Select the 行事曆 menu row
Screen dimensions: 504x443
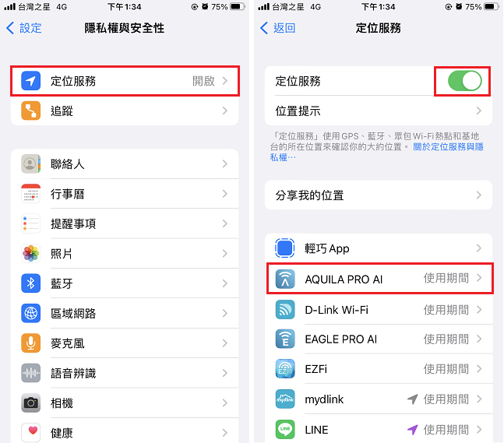(x=125, y=194)
